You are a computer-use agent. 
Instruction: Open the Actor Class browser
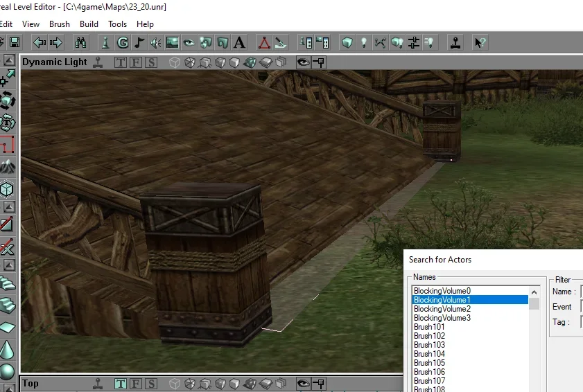[105, 42]
